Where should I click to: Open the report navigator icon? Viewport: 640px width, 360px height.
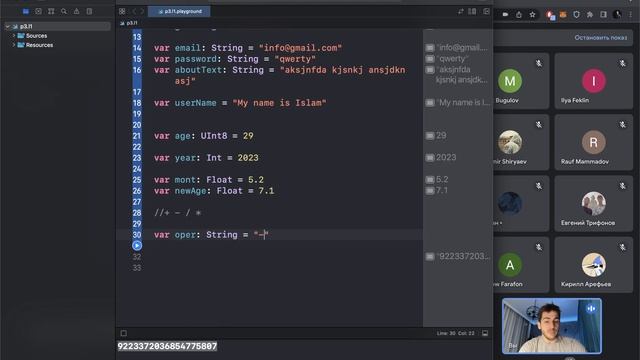coord(89,11)
